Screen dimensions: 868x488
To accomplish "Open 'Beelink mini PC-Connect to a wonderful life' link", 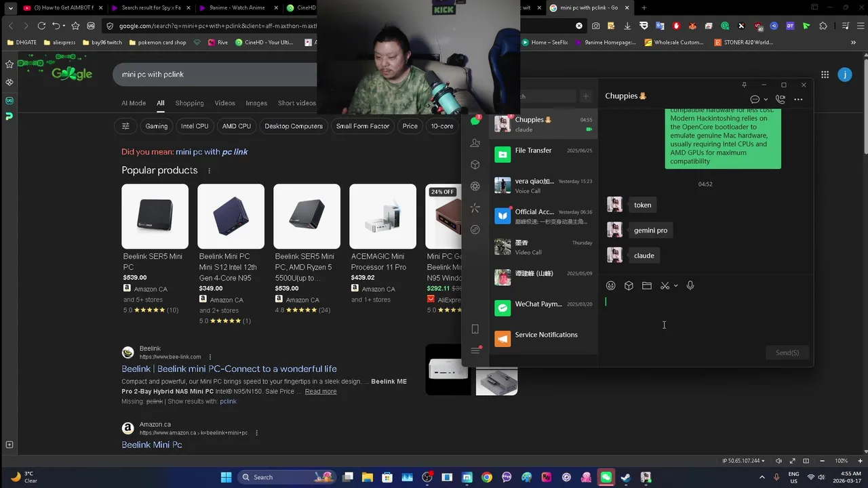I will (x=229, y=369).
